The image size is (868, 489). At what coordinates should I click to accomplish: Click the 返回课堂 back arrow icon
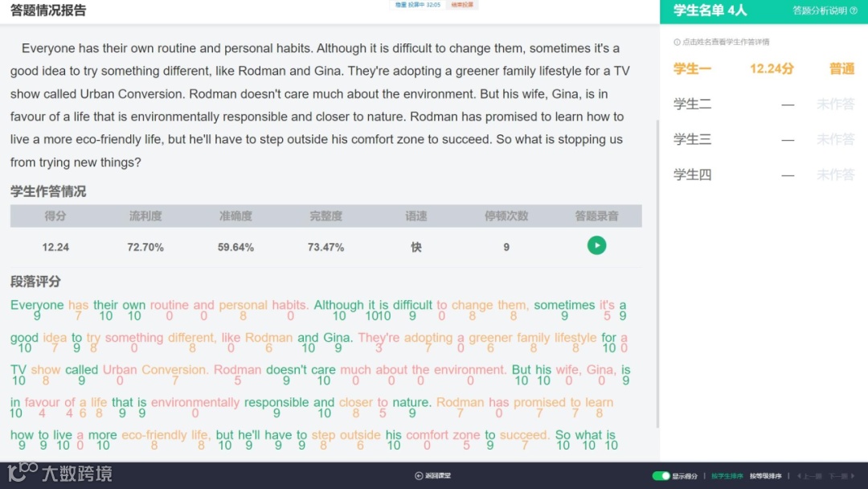pos(419,475)
